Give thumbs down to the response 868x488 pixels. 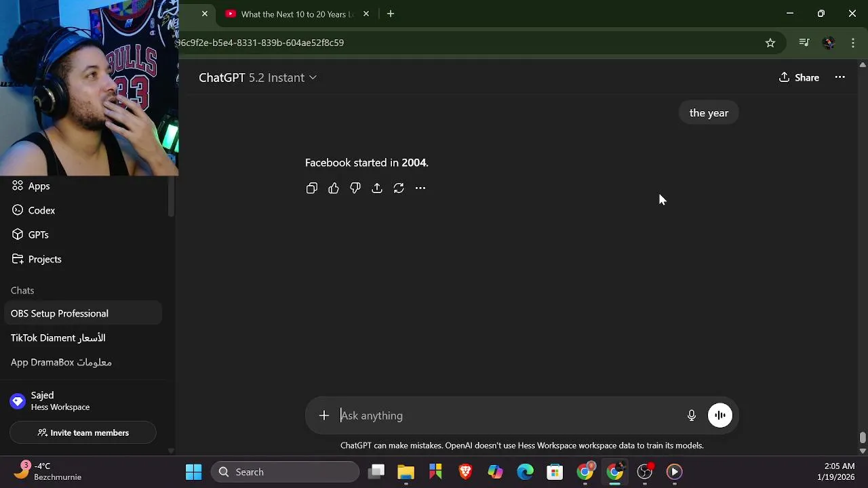click(x=355, y=188)
